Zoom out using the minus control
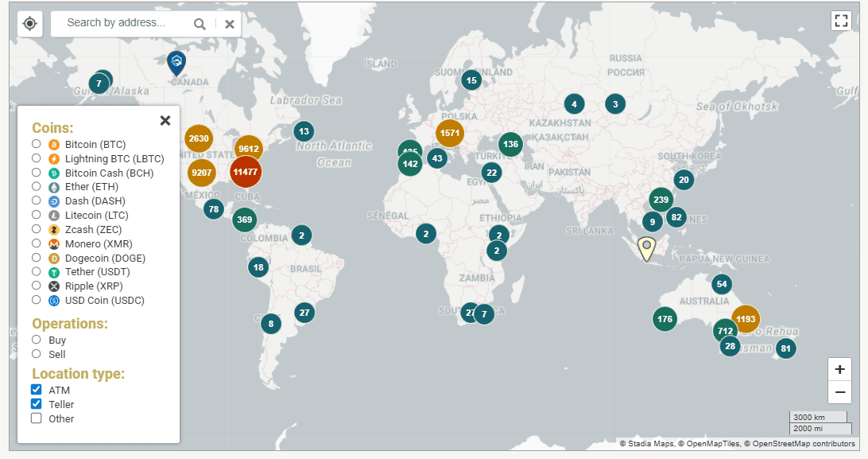868x459 pixels. point(839,392)
